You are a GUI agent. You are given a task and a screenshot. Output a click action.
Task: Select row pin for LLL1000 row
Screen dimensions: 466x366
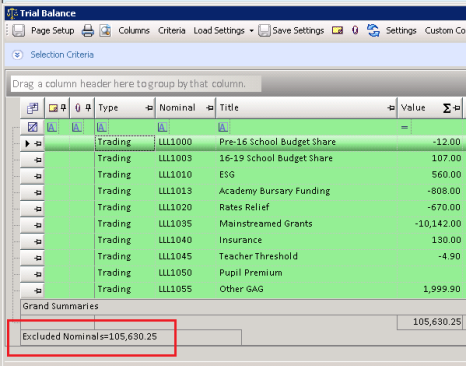coord(38,143)
